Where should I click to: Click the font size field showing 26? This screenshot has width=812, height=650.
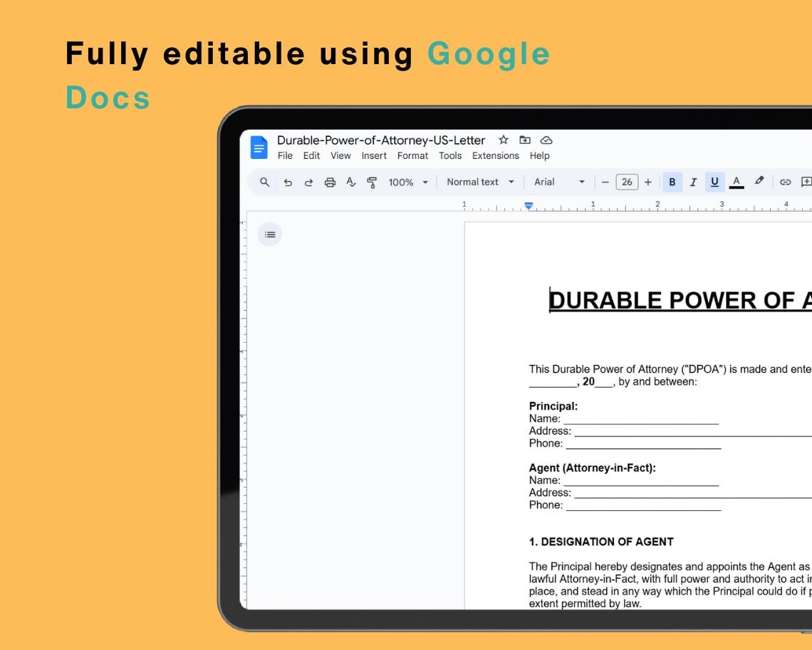click(x=627, y=182)
